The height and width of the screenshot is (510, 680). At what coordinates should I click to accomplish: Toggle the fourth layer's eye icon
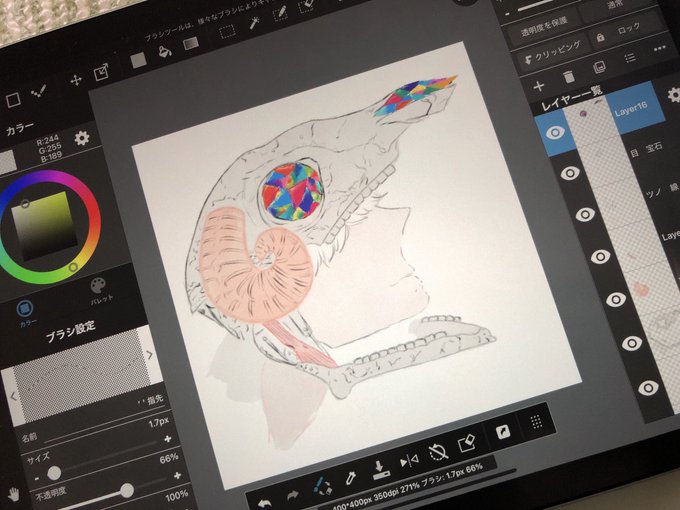[600, 257]
